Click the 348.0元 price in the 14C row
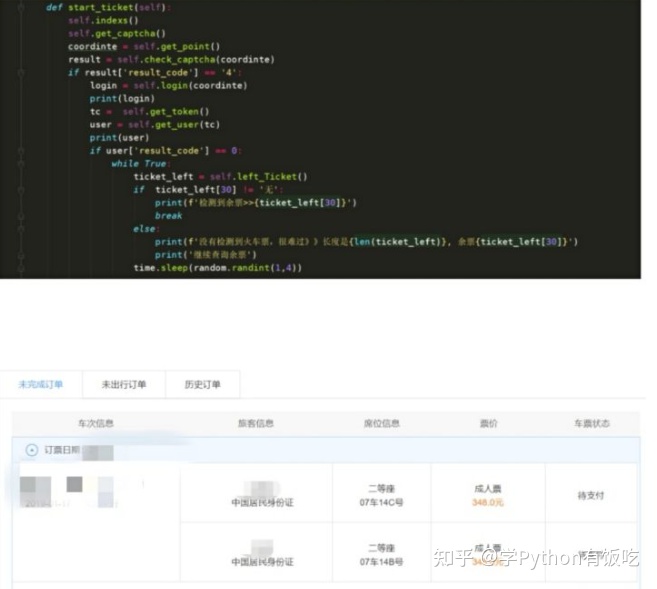The width and height of the screenshot is (657, 589). 488,502
